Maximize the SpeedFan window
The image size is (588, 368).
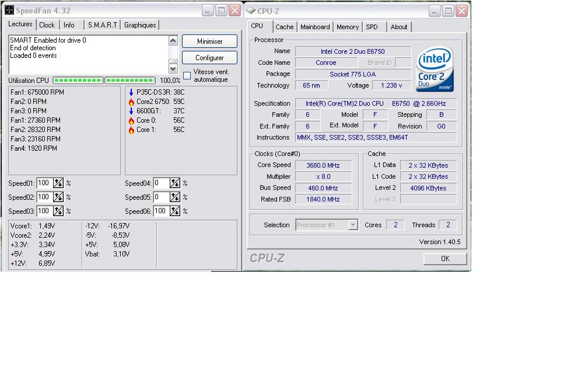pyautogui.click(x=221, y=11)
